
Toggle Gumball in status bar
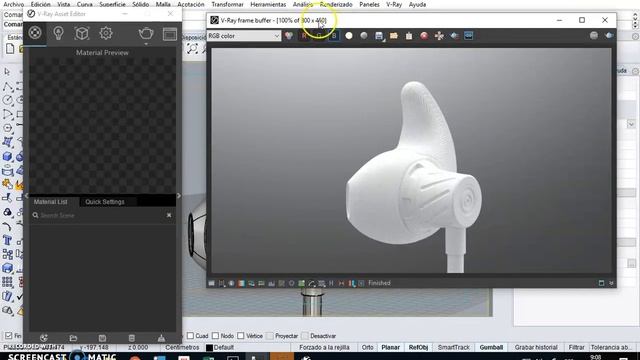491,347
